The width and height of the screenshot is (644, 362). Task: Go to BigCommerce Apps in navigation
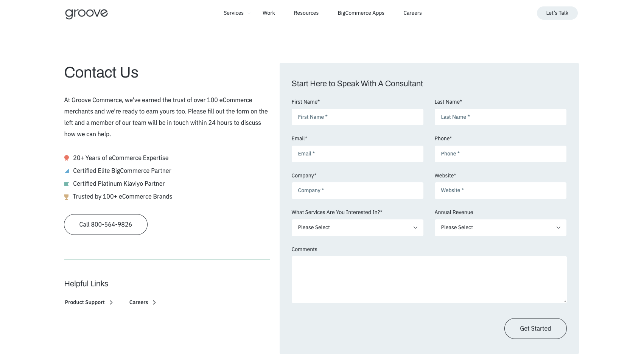click(361, 13)
